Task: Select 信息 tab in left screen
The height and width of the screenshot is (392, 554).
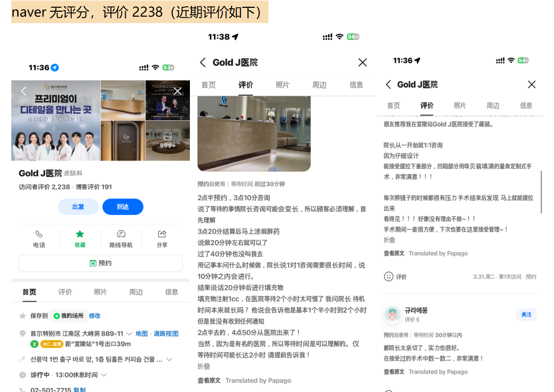Action: click(171, 292)
